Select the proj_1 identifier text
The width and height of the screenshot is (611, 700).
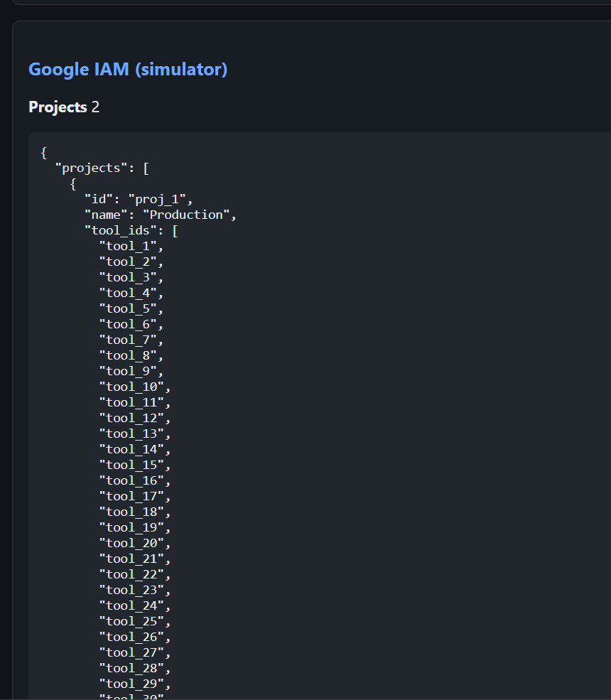coord(161,199)
